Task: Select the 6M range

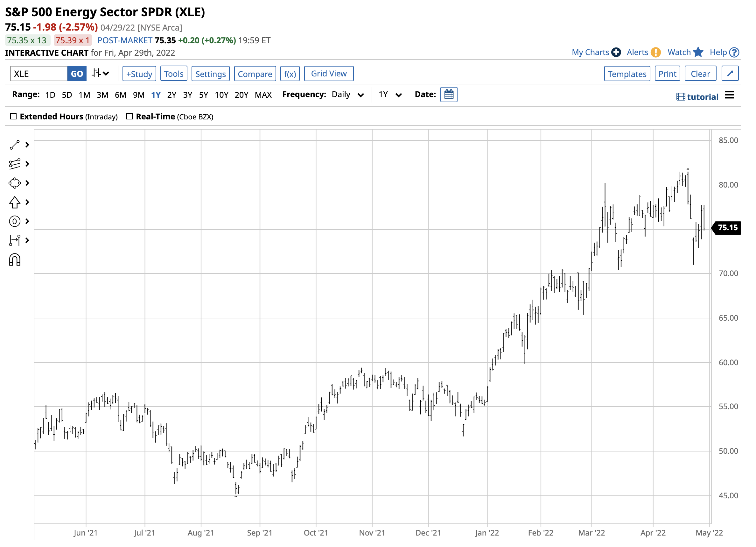Action: point(121,96)
